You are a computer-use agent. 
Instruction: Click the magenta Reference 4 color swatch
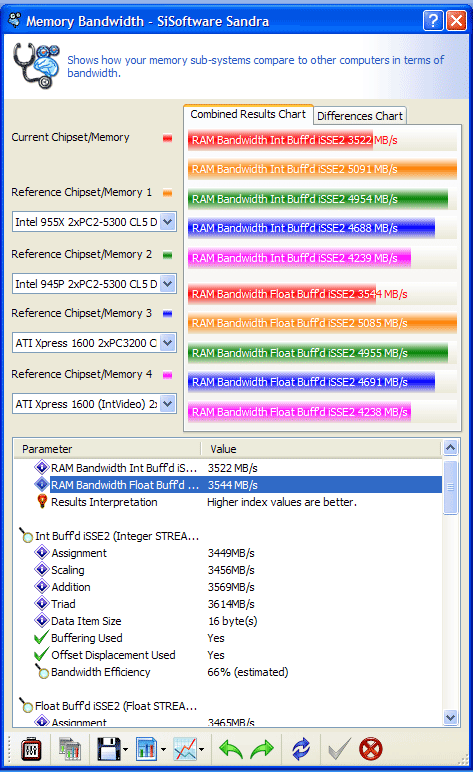click(167, 375)
